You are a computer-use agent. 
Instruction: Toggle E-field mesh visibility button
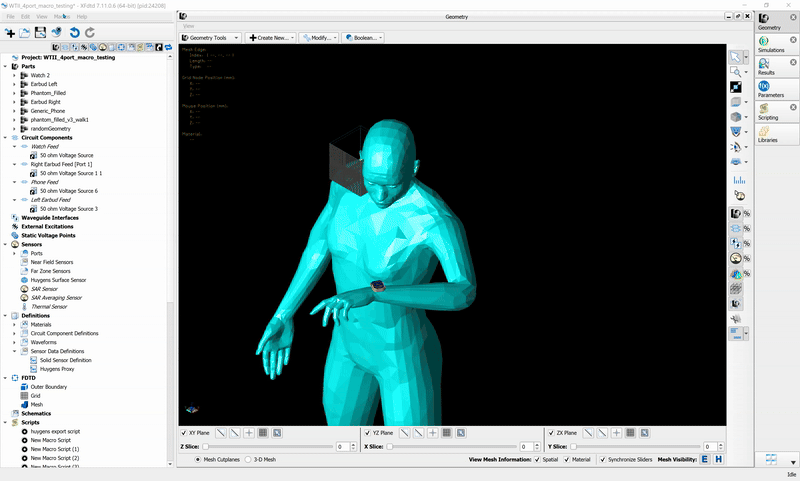[705, 459]
